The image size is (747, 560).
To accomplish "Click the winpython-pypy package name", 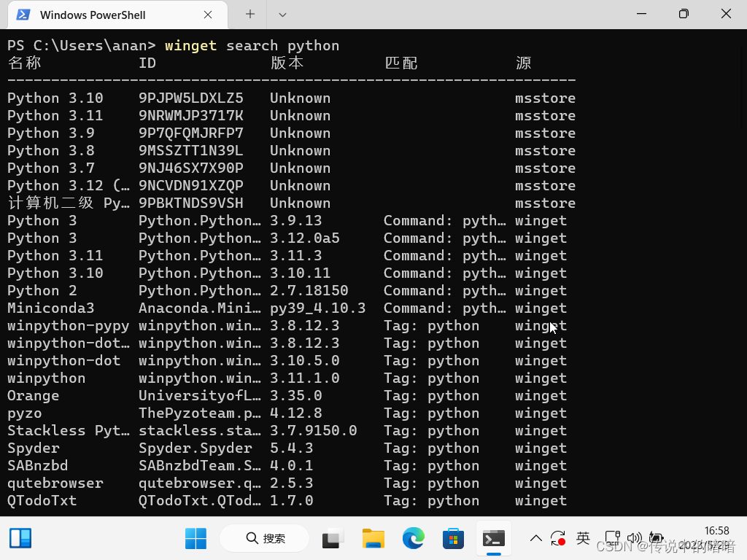I will pyautogui.click(x=68, y=326).
